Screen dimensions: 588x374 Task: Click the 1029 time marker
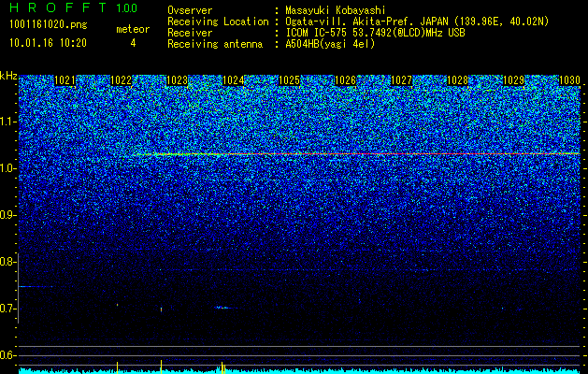click(514, 80)
